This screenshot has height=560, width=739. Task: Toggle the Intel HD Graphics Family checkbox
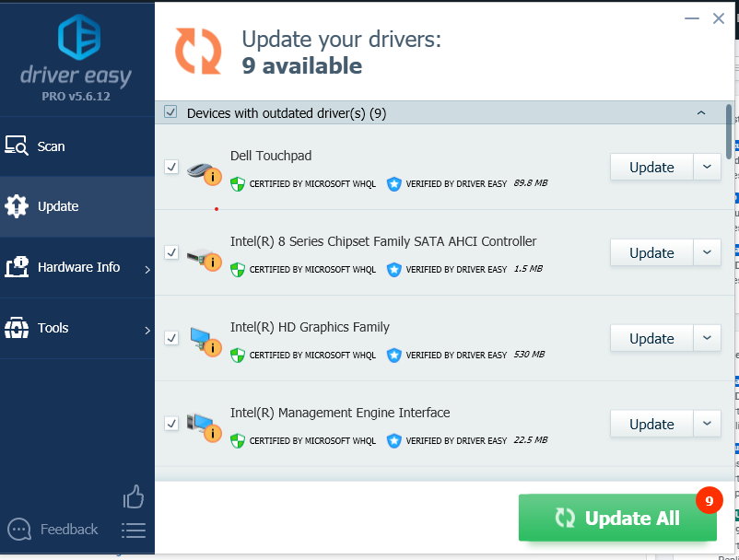pyautogui.click(x=171, y=338)
